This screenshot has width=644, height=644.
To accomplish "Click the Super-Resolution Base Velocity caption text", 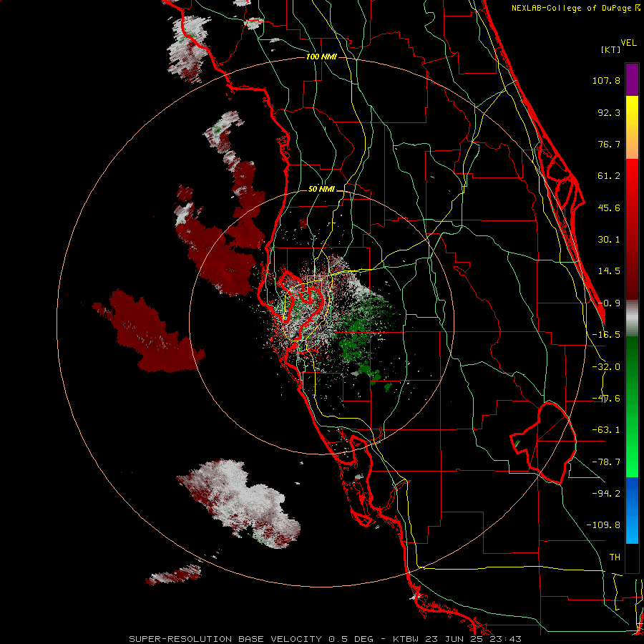I will pos(326,639).
